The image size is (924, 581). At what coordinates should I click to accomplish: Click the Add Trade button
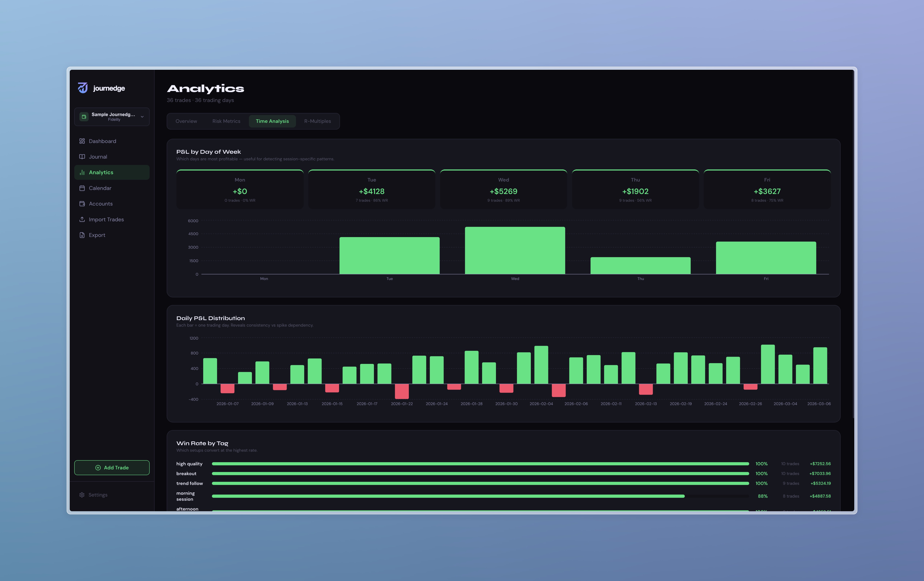pos(112,467)
